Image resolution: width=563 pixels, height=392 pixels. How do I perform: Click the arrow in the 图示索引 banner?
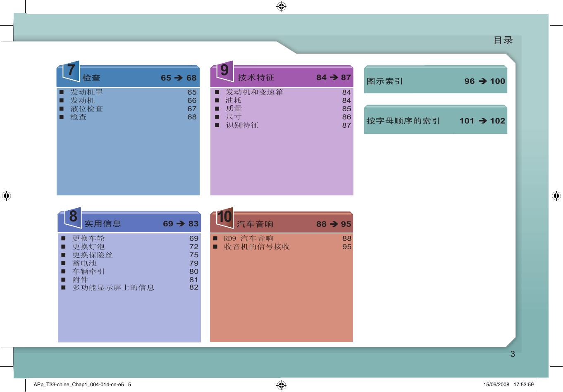482,81
